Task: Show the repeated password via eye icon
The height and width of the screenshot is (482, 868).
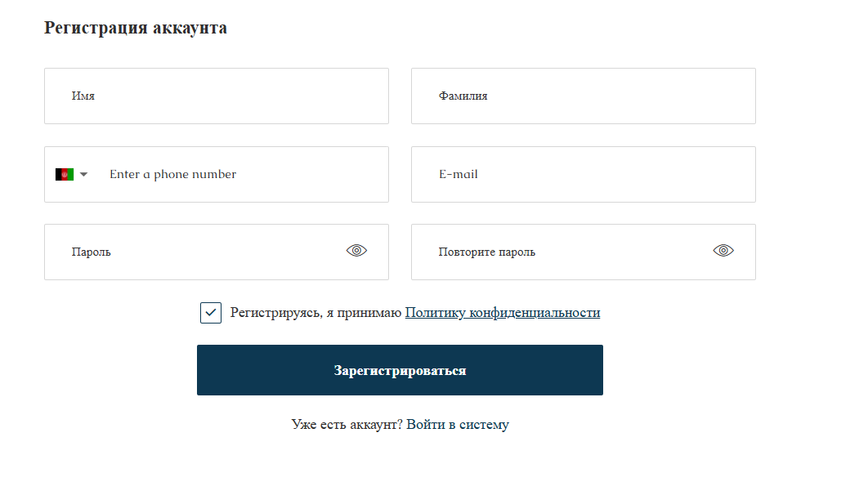Action: click(x=723, y=251)
